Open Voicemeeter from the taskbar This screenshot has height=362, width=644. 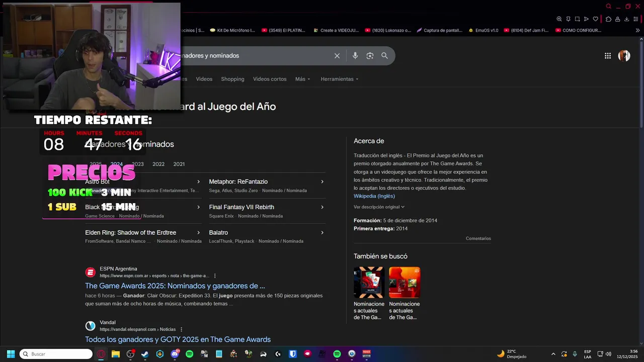click(x=366, y=354)
